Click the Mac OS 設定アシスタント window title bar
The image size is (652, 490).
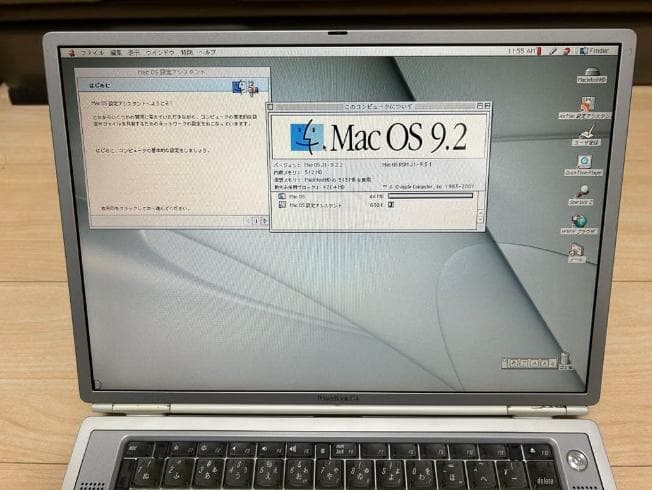(172, 72)
